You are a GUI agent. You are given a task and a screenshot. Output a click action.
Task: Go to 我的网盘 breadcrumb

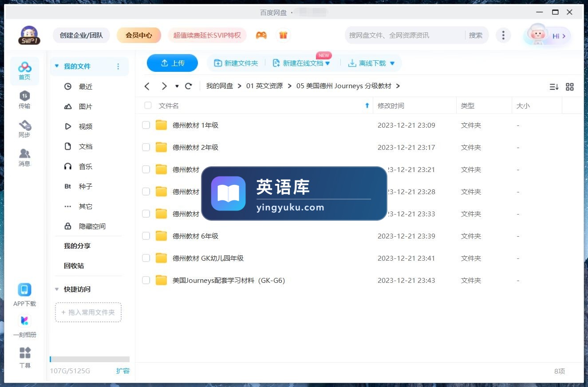pyautogui.click(x=220, y=86)
